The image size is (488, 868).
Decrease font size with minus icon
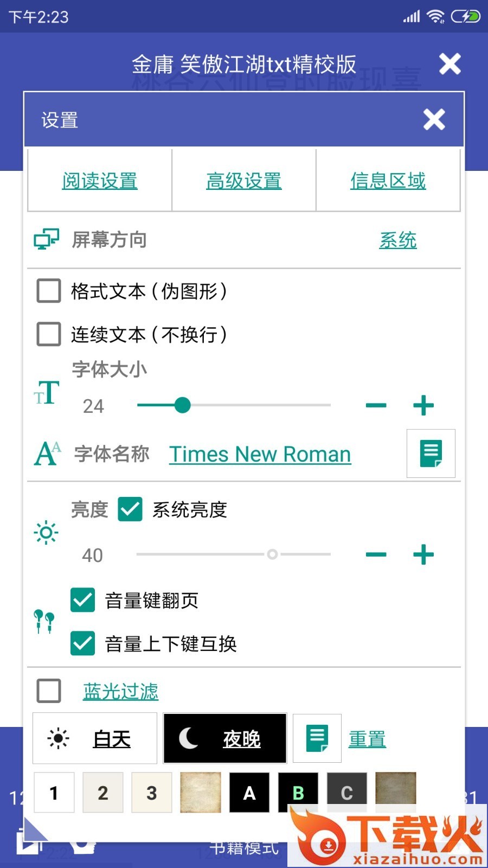point(376,405)
